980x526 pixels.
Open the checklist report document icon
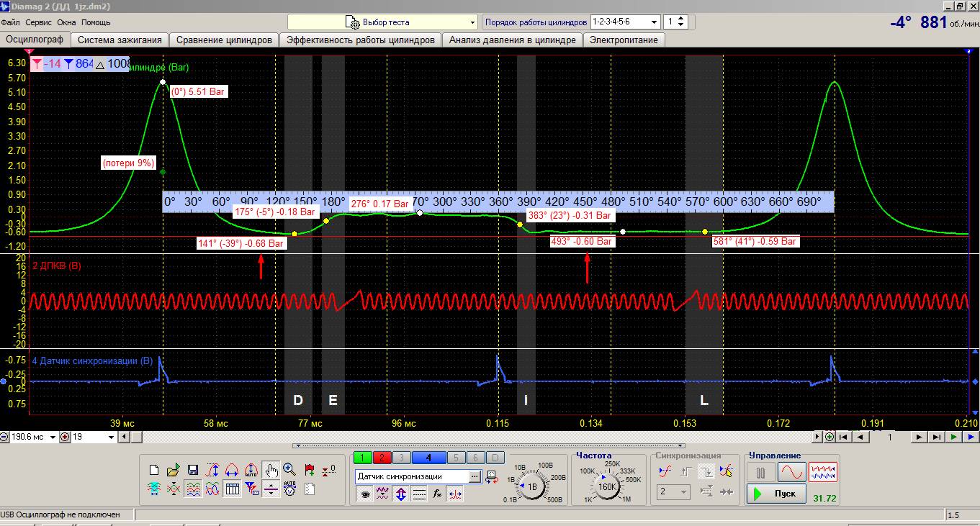click(x=310, y=489)
